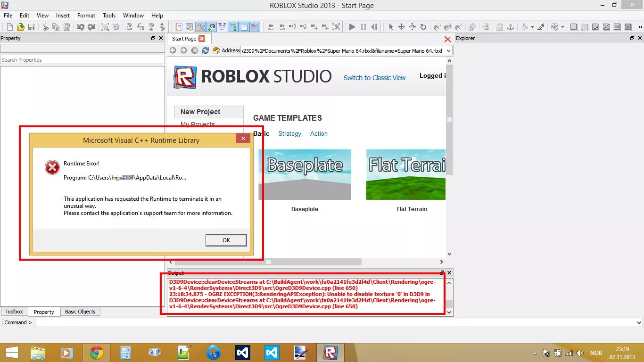Viewport: 644px width, 362px height.
Task: Close the Runtime Library dialog
Action: 243,138
